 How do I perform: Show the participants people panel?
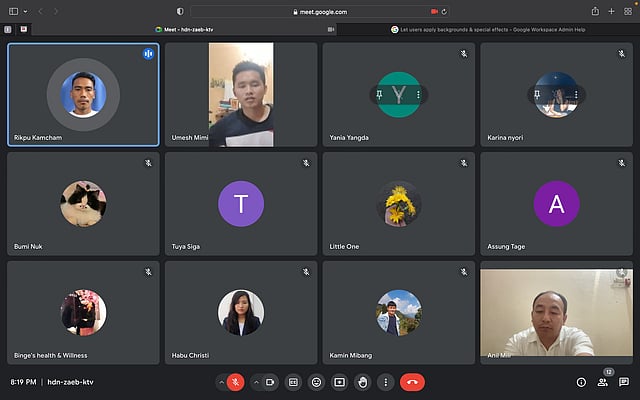602,381
